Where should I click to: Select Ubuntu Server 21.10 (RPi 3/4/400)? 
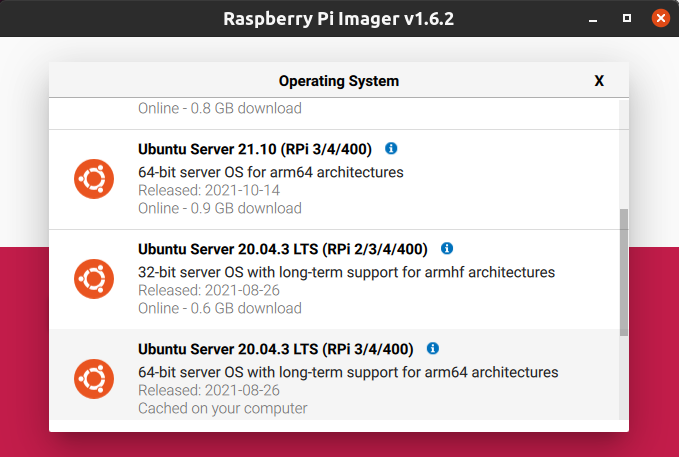(334, 179)
